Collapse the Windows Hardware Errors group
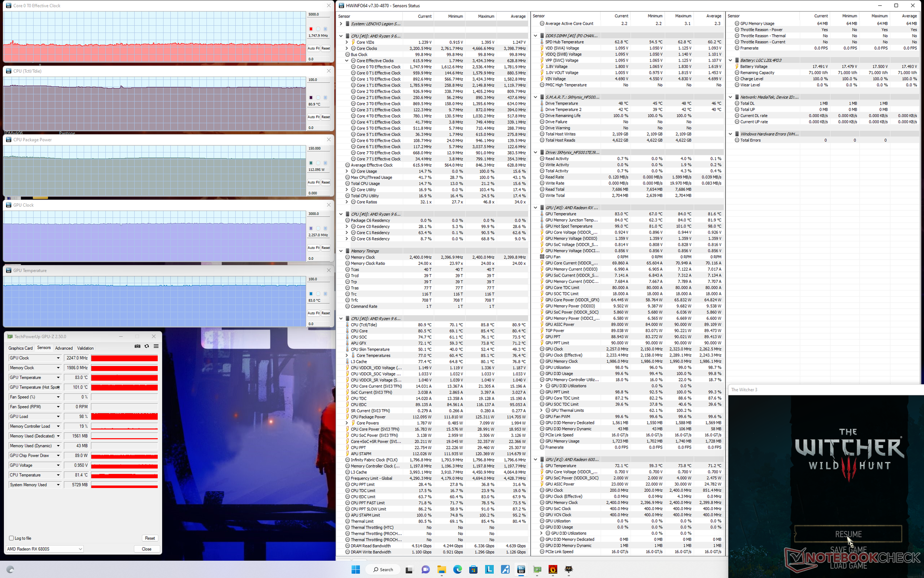 [731, 134]
